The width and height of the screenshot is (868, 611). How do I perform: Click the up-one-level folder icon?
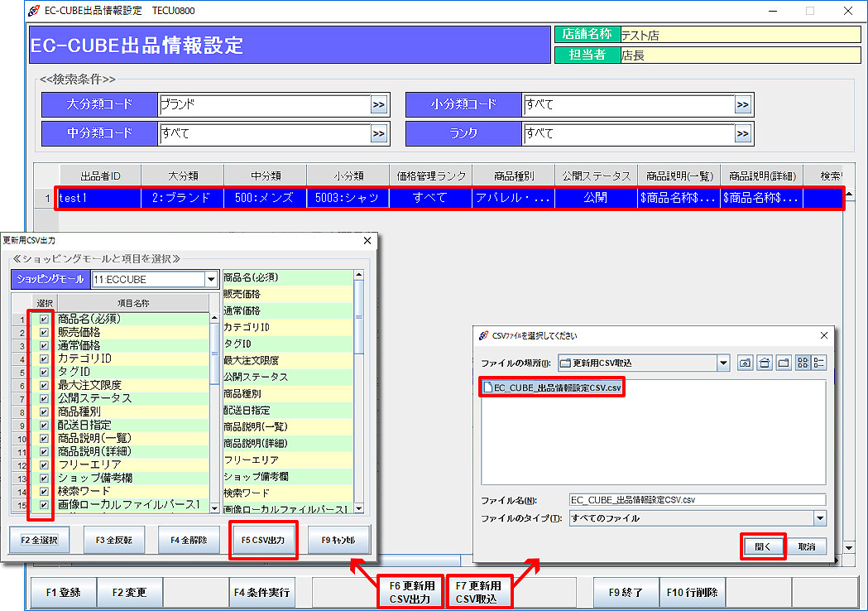tap(746, 363)
